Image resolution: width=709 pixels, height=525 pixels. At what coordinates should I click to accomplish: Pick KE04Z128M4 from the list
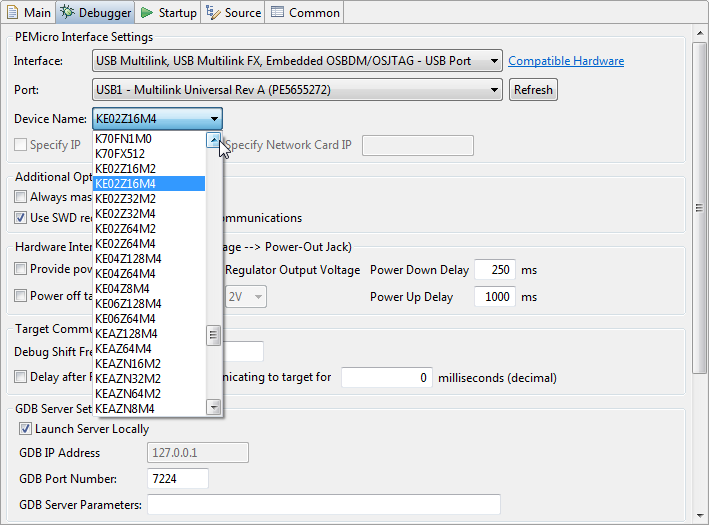coord(149,259)
